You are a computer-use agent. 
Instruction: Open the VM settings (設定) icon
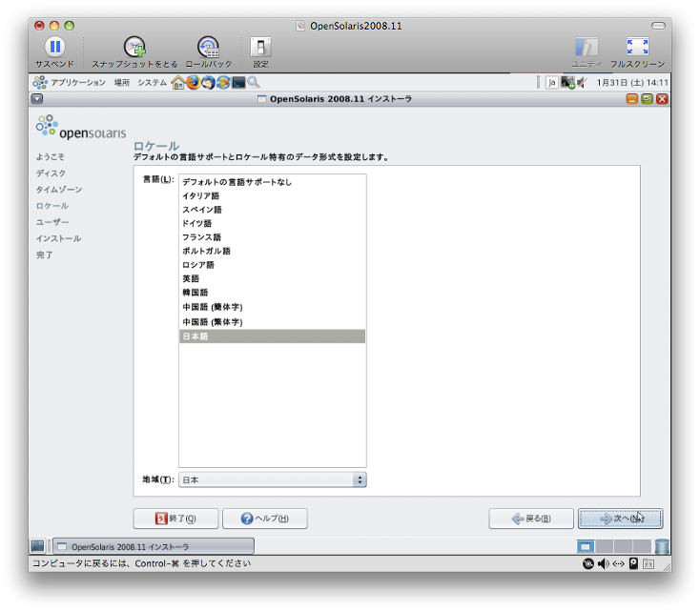[260, 47]
